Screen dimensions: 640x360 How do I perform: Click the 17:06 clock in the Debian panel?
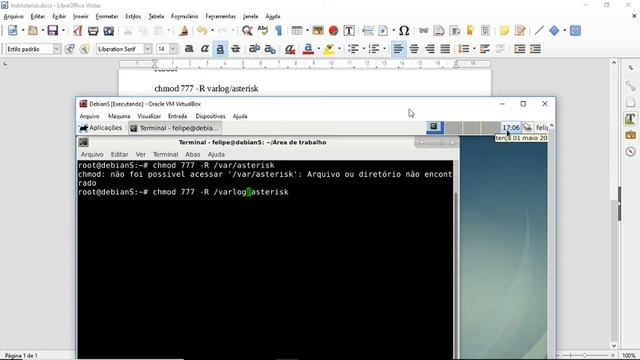click(511, 128)
